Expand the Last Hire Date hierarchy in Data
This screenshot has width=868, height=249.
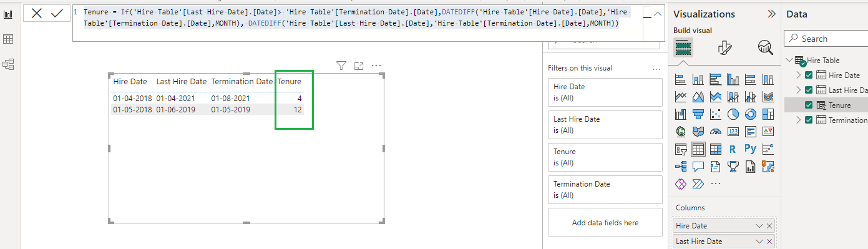[x=799, y=90]
